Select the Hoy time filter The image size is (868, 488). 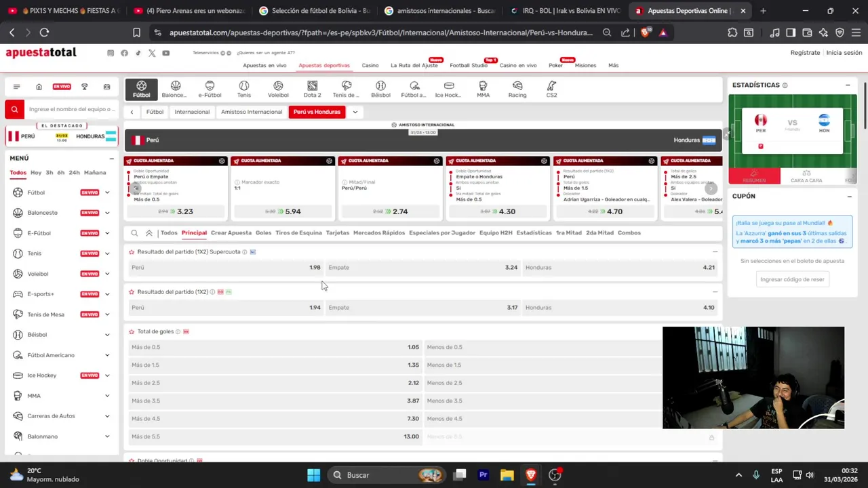[36, 173]
